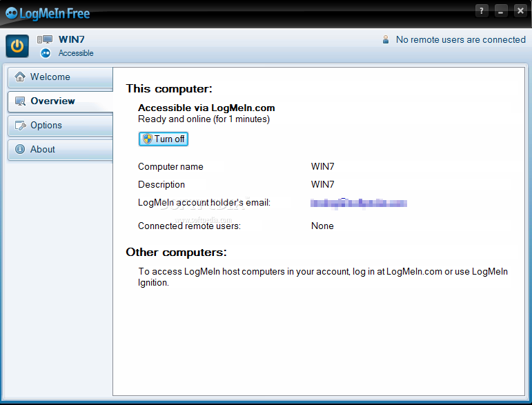This screenshot has height=405, width=532.
Task: Open the Welcome tab
Action: 61,77
